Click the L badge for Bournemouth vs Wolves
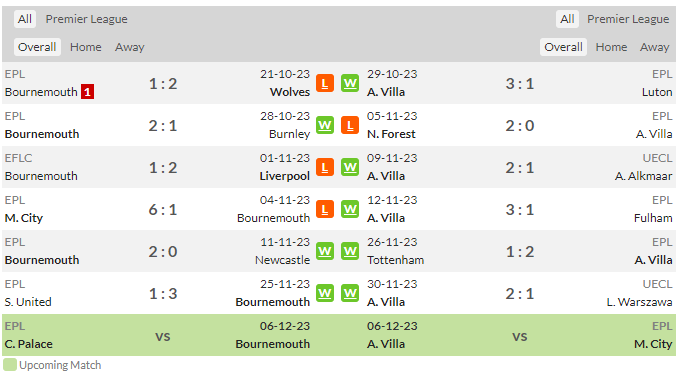 pyautogui.click(x=325, y=83)
